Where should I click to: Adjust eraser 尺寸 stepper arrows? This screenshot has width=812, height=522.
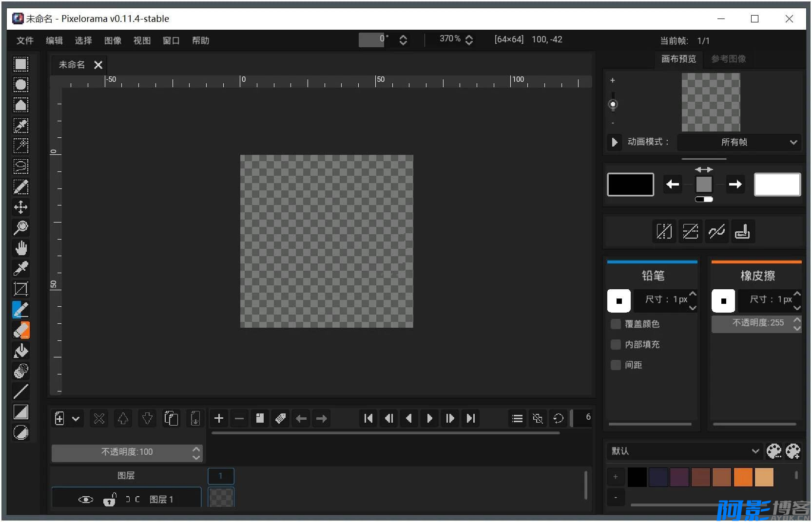tap(797, 300)
